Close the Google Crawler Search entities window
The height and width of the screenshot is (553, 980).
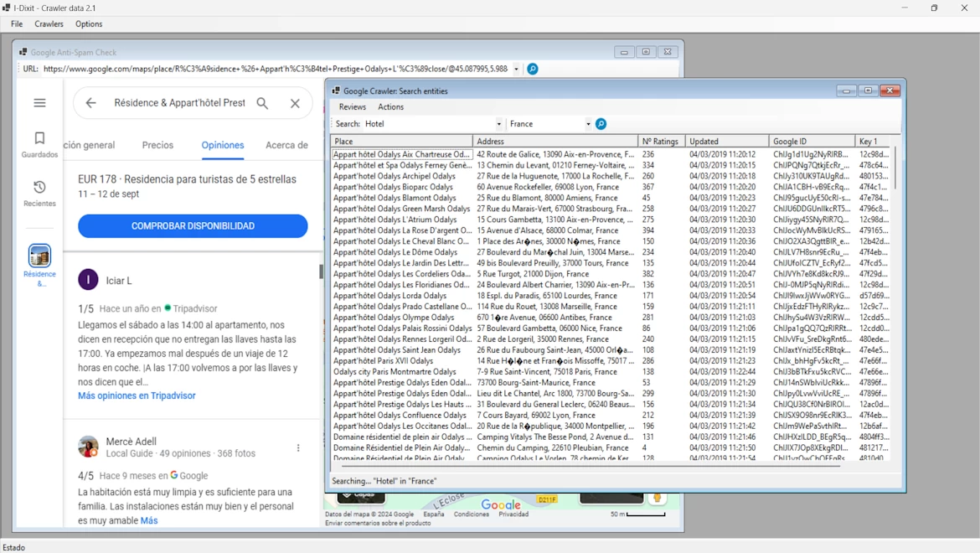(x=890, y=90)
